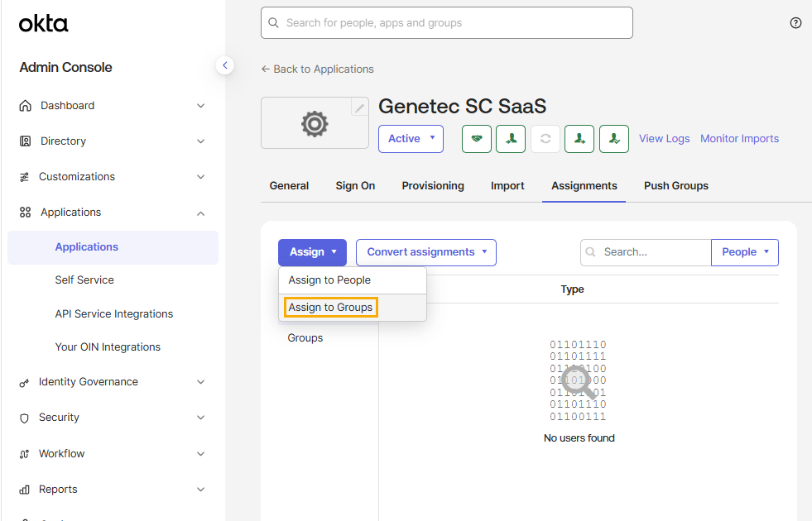
Task: Open the Assign dropdown button
Action: pyautogui.click(x=312, y=252)
